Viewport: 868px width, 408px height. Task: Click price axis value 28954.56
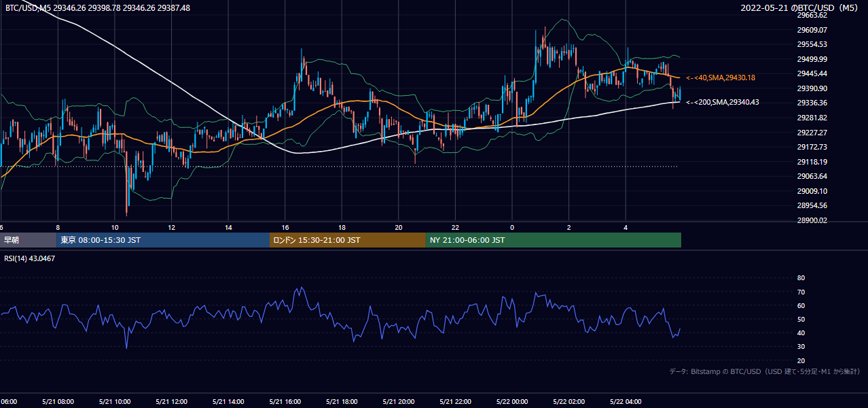[x=812, y=205]
